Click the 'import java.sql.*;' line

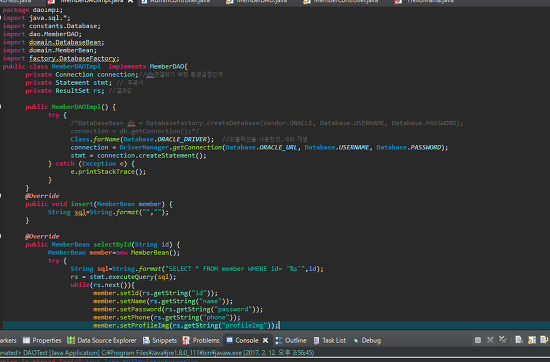click(36, 18)
